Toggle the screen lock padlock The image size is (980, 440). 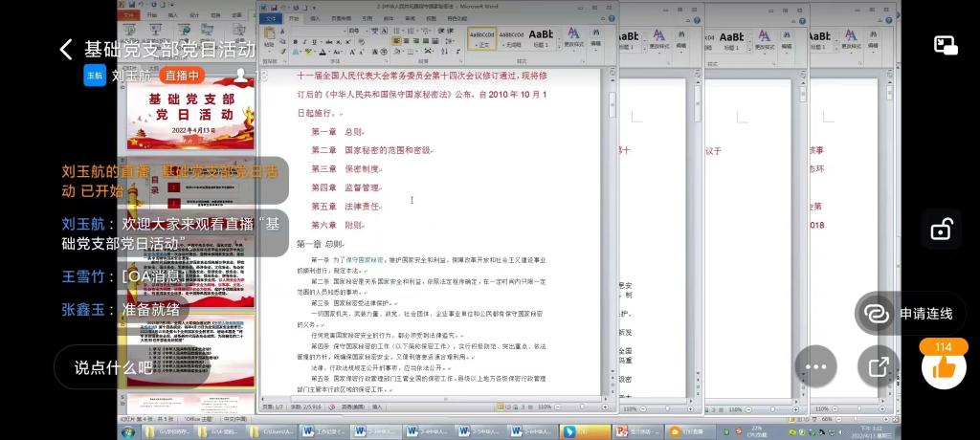tap(942, 230)
